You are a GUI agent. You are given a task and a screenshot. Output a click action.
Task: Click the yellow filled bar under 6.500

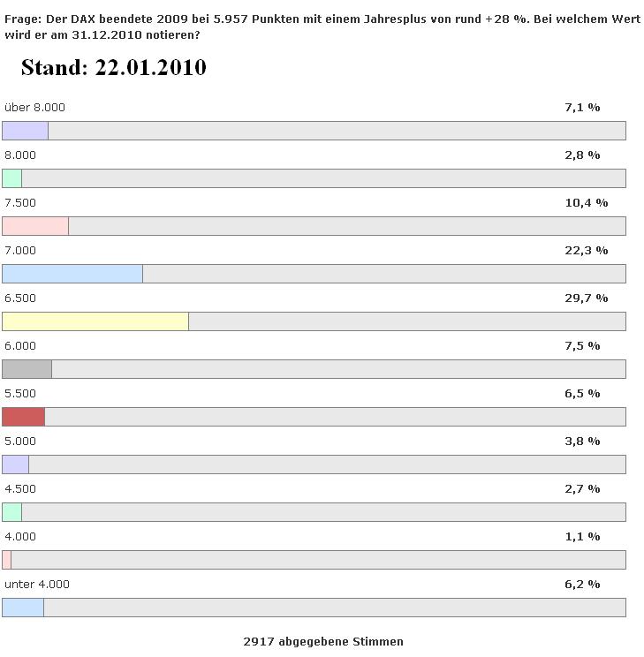click(x=95, y=321)
